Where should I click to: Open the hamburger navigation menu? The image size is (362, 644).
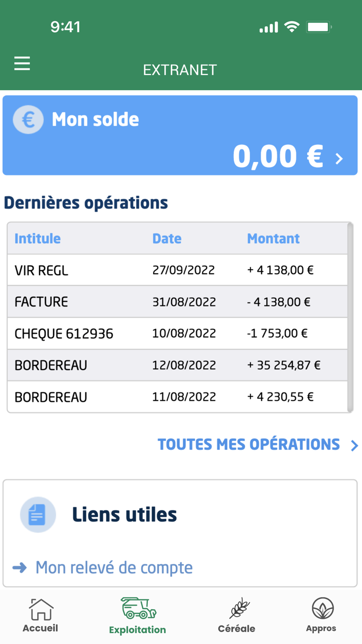22,63
